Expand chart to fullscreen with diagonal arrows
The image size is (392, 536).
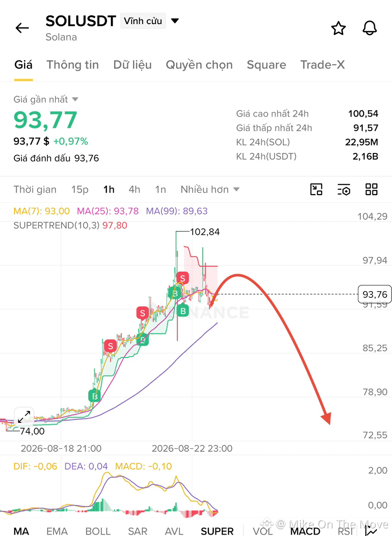24,416
